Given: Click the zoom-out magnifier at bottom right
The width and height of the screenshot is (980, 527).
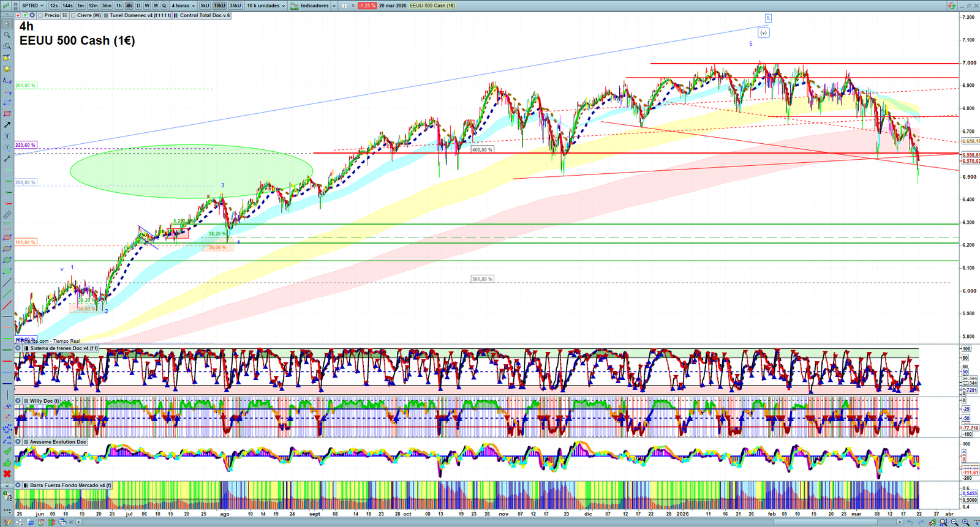Looking at the screenshot, I should (x=955, y=522).
